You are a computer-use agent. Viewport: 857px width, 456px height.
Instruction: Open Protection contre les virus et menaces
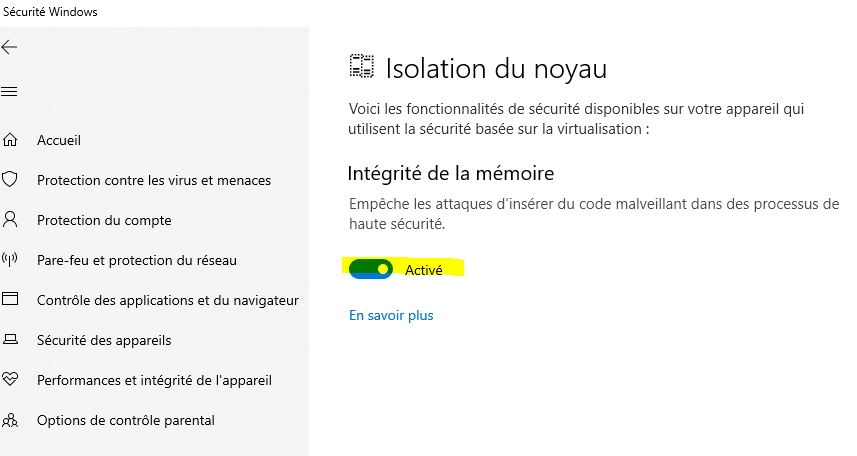[x=154, y=180]
